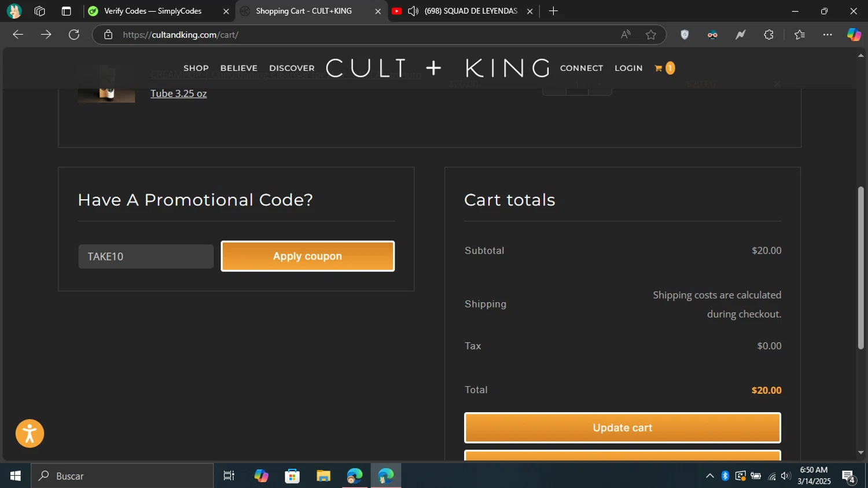Open the tracking prevention shield icon

pyautogui.click(x=685, y=35)
